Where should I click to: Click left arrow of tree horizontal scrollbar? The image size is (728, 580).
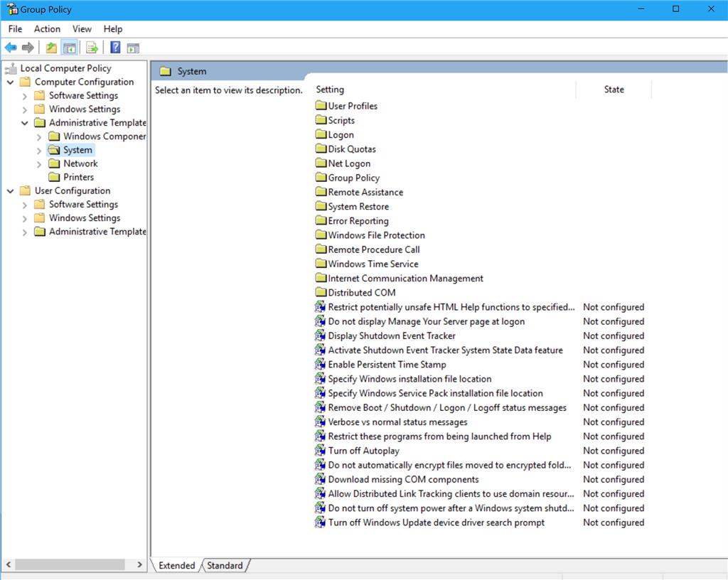(x=9, y=564)
